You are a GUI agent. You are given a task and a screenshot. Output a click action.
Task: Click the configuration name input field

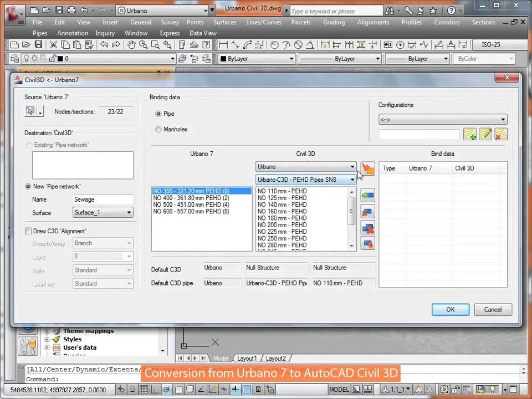(419, 134)
